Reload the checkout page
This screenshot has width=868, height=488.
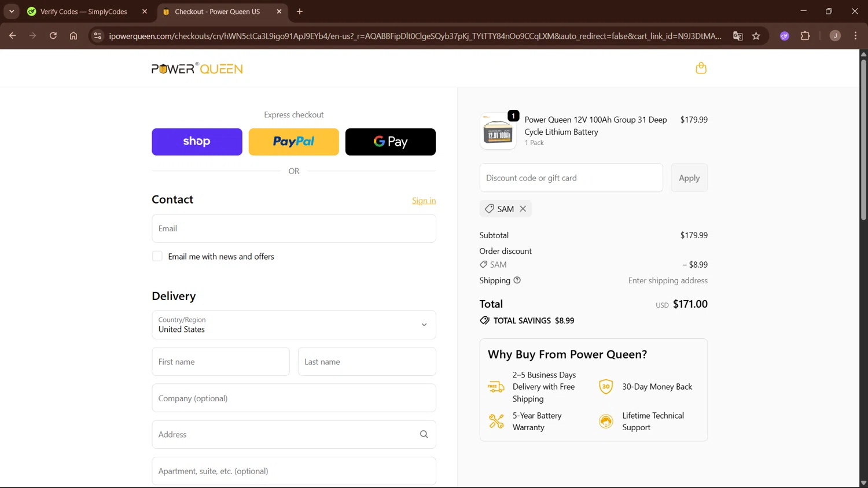[53, 36]
